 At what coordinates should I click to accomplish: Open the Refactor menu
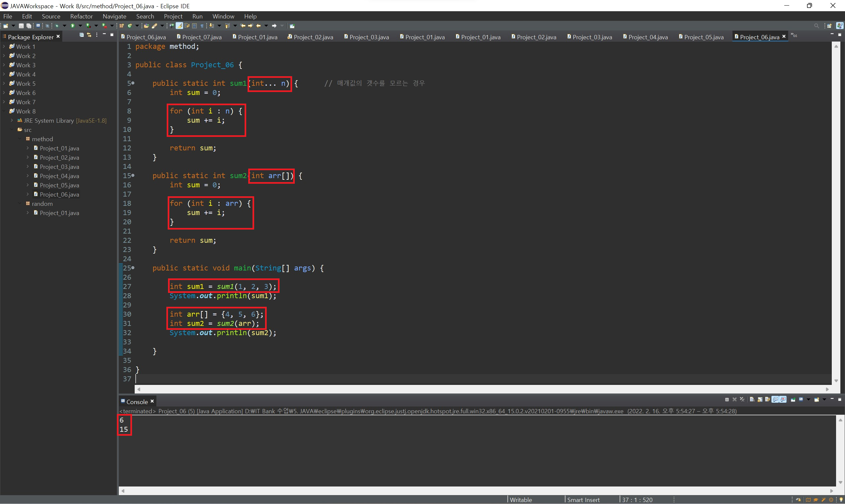[x=81, y=16]
